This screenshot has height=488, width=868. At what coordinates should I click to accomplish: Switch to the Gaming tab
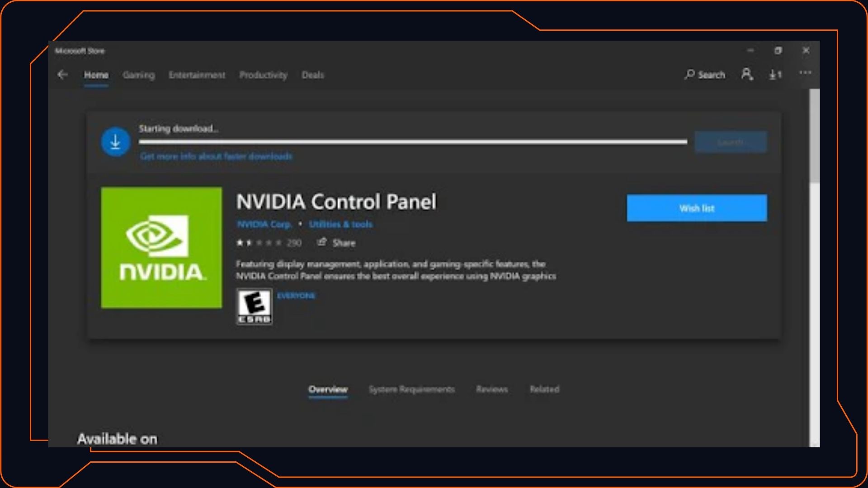click(x=139, y=75)
